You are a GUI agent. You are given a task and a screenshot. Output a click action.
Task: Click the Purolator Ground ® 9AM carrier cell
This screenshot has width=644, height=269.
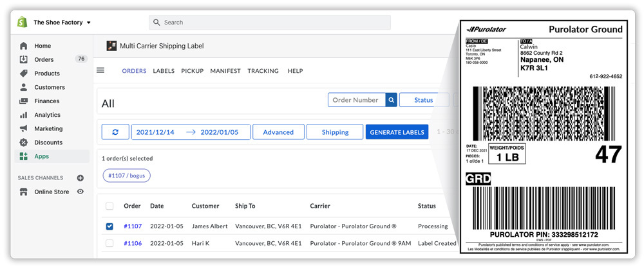pyautogui.click(x=360, y=243)
